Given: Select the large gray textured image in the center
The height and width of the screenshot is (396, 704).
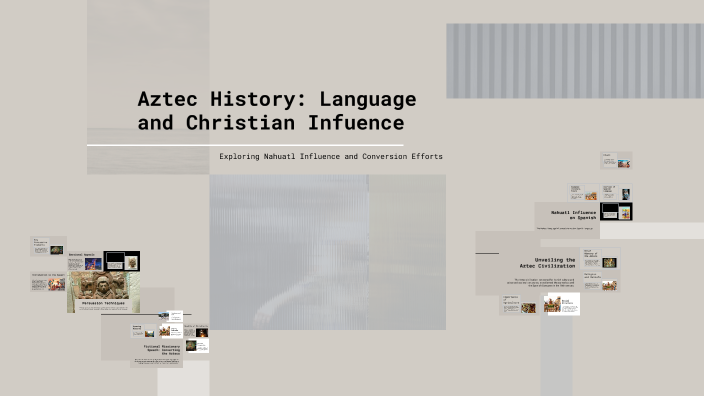Looking at the screenshot, I should tap(328, 252).
